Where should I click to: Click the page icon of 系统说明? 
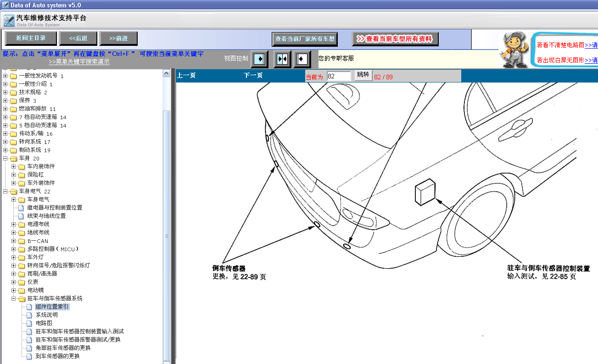(x=29, y=315)
